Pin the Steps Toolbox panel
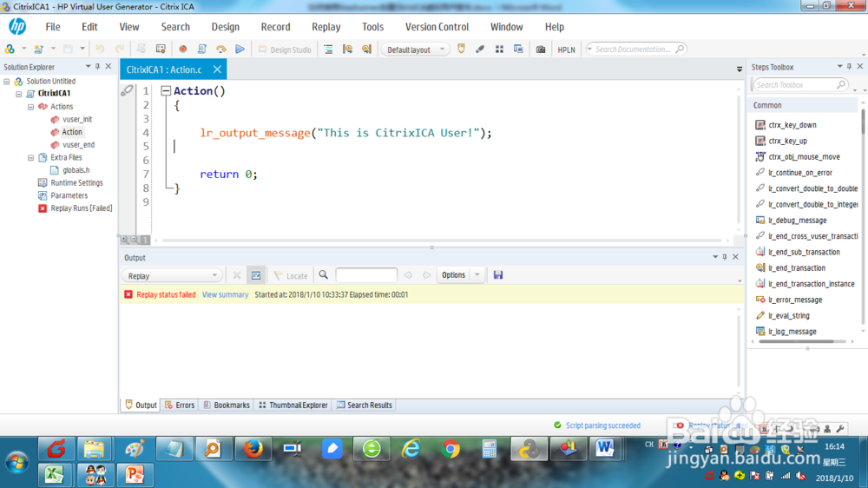 pyautogui.click(x=849, y=67)
